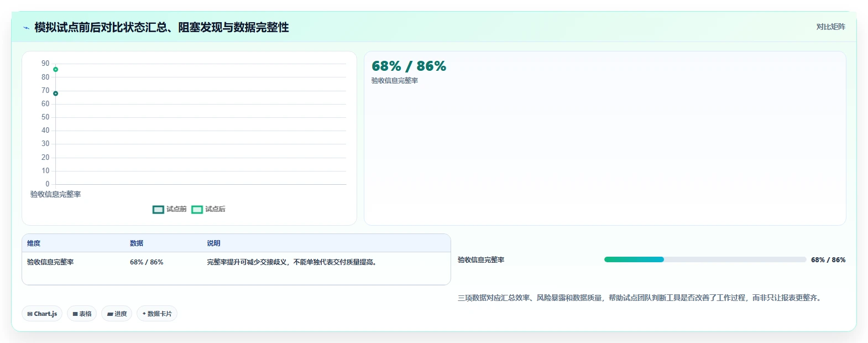
Task: Click the 完整率提升可减少交接歧义 description cell
Action: coord(293,262)
